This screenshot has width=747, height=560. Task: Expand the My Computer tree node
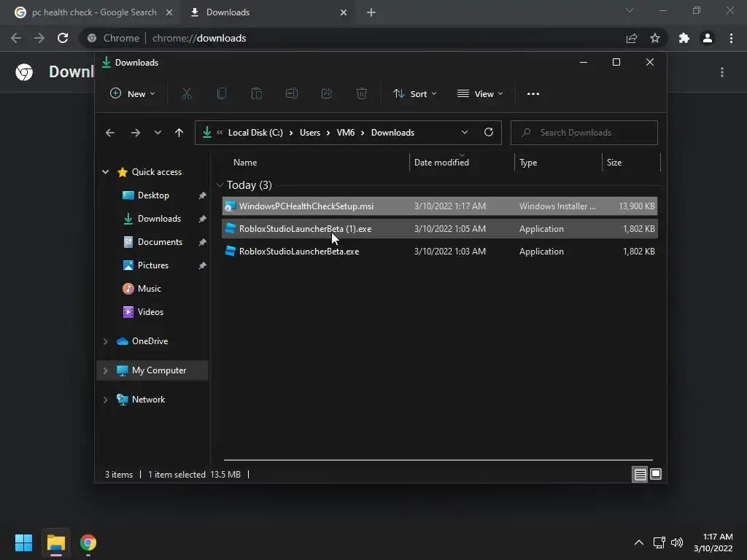[105, 370]
